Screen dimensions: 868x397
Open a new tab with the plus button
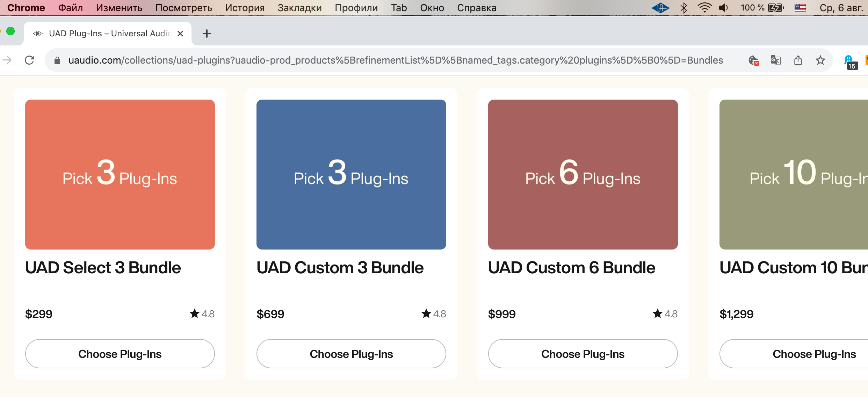click(207, 34)
